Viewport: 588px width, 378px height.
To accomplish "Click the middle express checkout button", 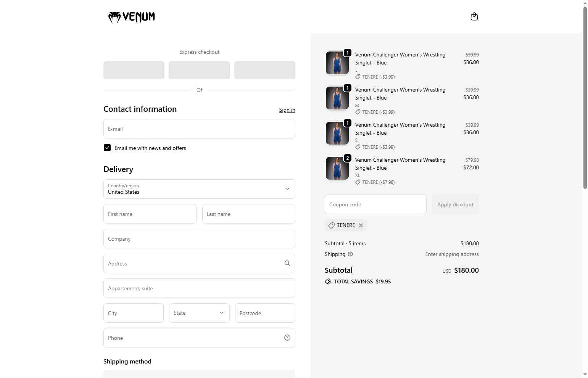I will pos(199,70).
